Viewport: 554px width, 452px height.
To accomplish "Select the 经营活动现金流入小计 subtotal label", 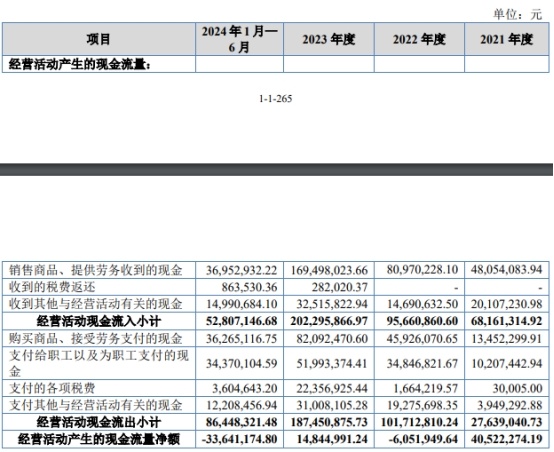I will pos(99,321).
